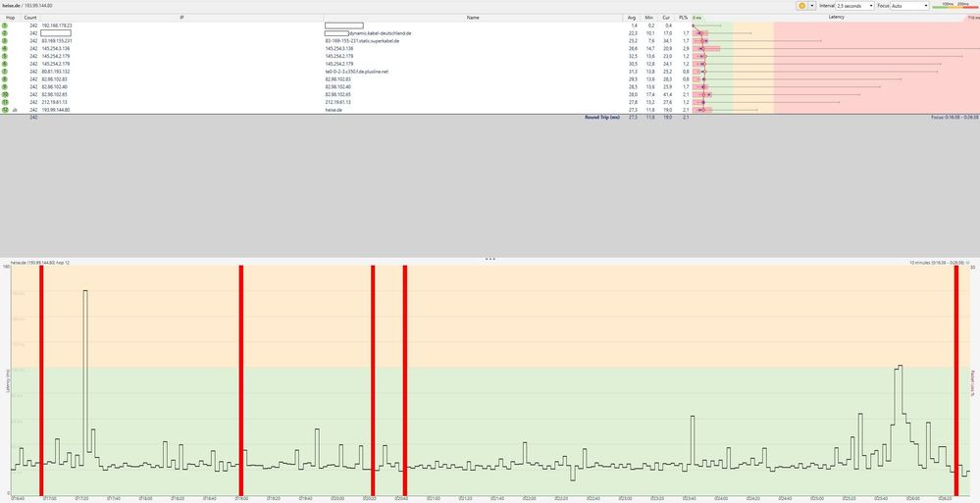980x503 pixels.
Task: Click the last red packet-loss bar near 0:26:20
Action: point(956,379)
